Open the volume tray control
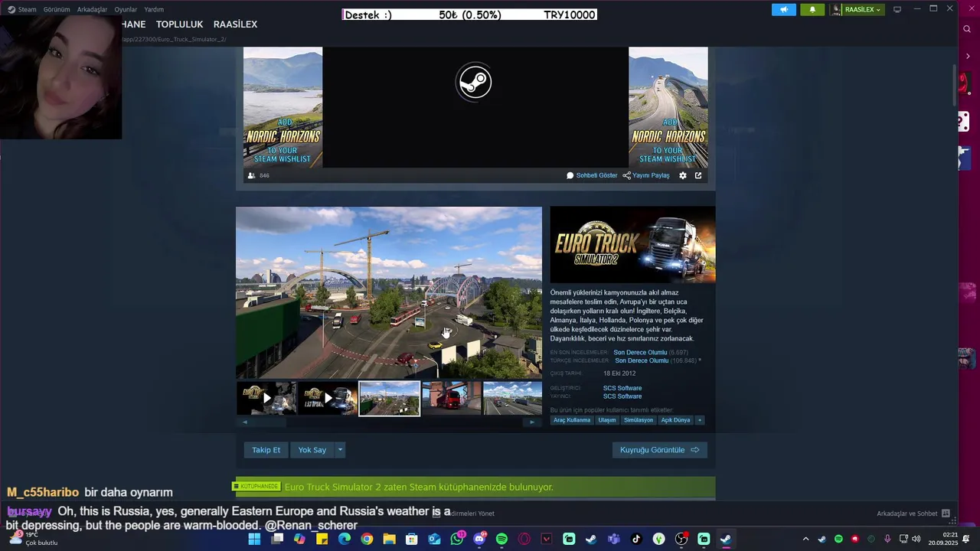Image resolution: width=980 pixels, height=551 pixels. (916, 540)
